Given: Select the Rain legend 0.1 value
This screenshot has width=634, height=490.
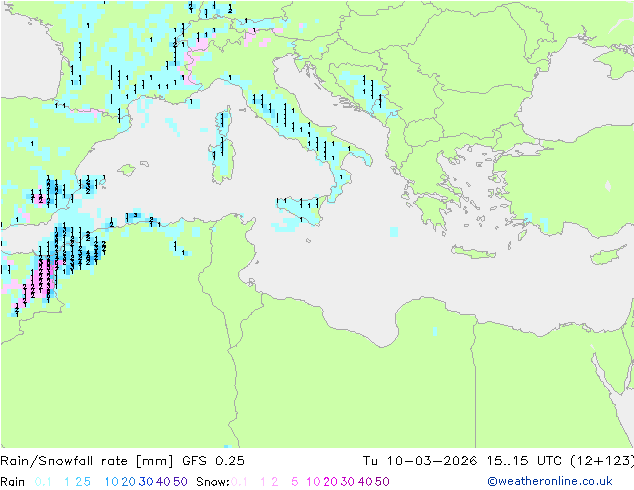Looking at the screenshot, I should click(x=43, y=482).
